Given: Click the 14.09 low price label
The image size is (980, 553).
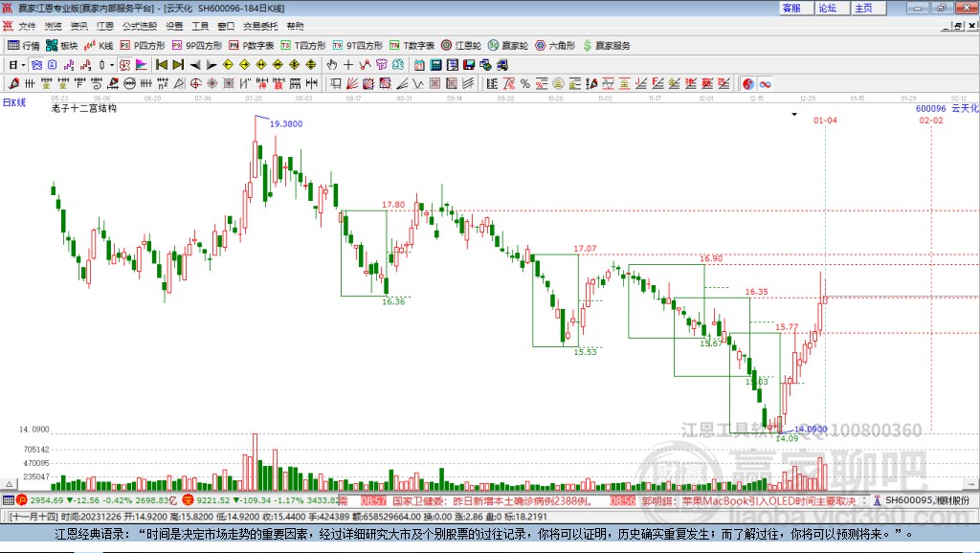Looking at the screenshot, I should pos(787,438).
